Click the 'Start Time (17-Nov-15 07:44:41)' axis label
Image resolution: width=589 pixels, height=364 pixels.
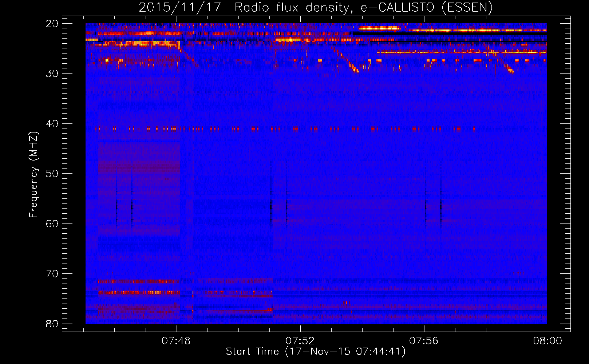tap(316, 352)
